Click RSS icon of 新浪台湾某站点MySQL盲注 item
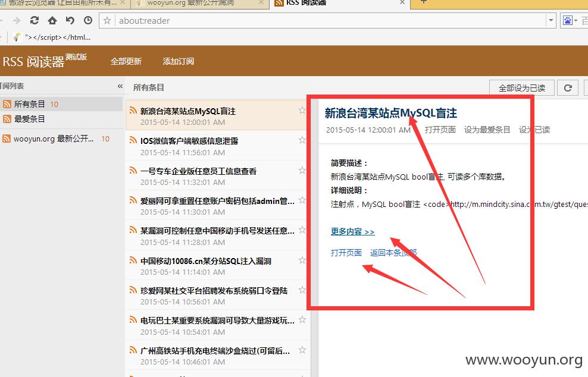The width and height of the screenshot is (588, 377). 133,110
